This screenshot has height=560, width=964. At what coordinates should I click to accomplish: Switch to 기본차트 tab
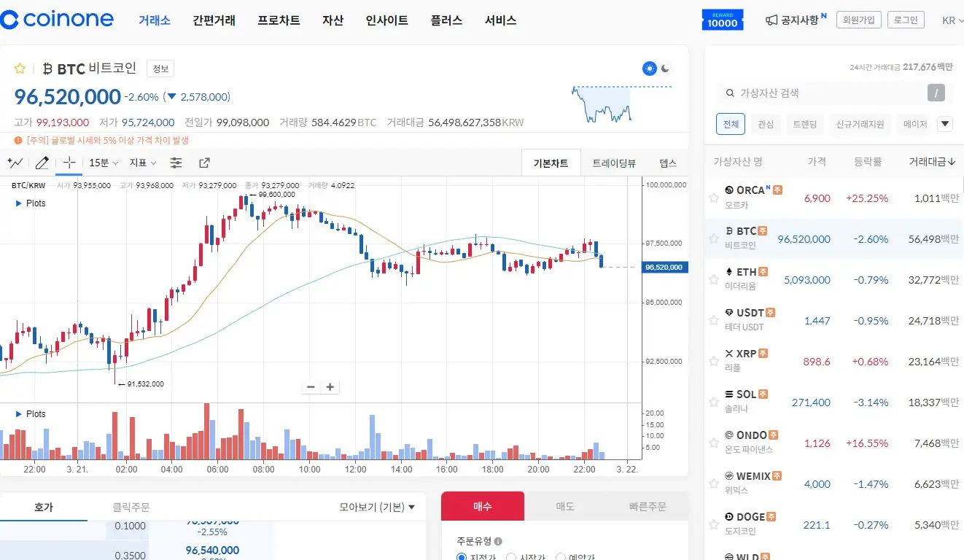(x=551, y=163)
